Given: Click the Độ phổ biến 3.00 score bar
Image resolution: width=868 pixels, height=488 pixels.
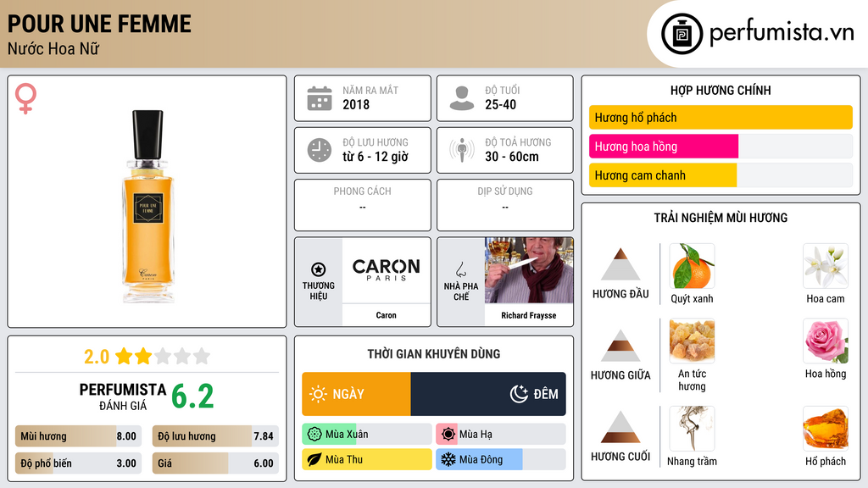Looking at the screenshot, I should tap(79, 463).
